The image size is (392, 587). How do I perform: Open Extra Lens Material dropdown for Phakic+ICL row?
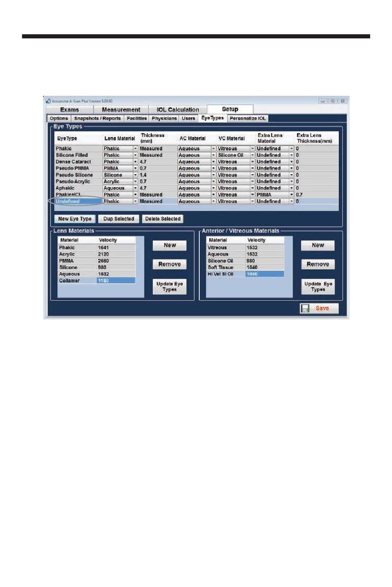click(x=291, y=195)
